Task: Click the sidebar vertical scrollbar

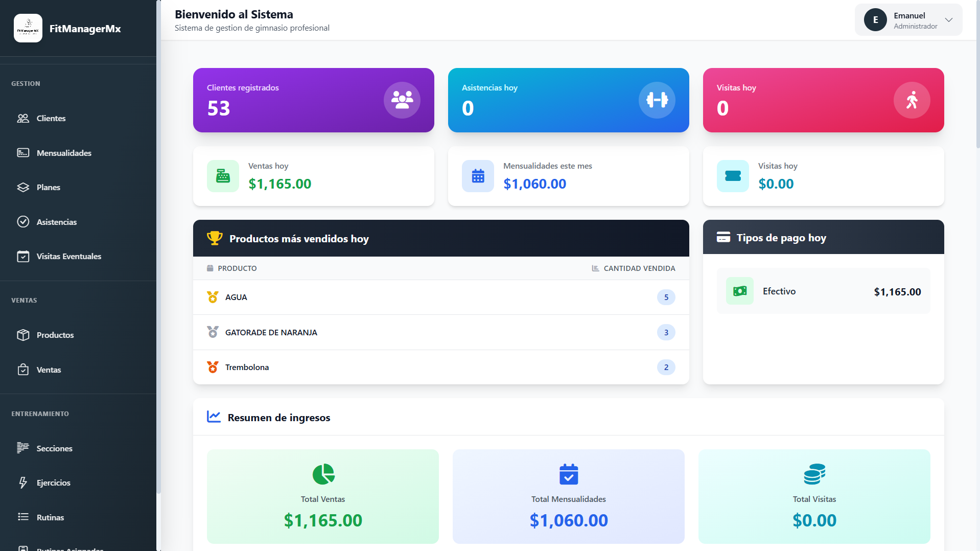Action: pos(158,256)
